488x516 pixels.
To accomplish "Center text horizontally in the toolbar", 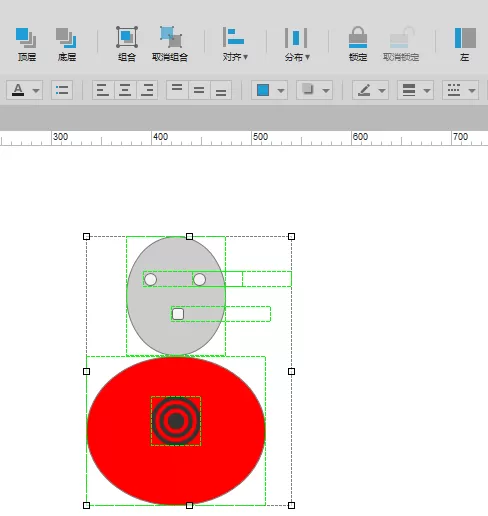I will (125, 90).
